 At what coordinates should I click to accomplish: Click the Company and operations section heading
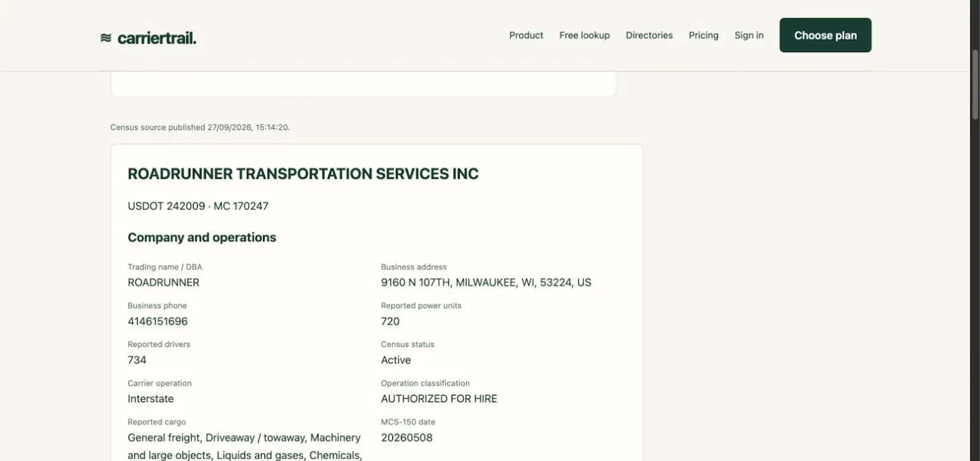pos(202,238)
